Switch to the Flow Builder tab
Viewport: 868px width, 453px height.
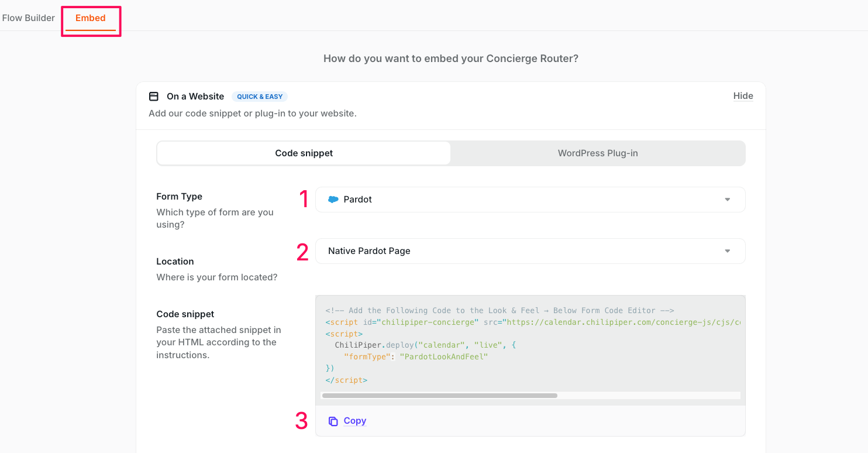pyautogui.click(x=29, y=18)
